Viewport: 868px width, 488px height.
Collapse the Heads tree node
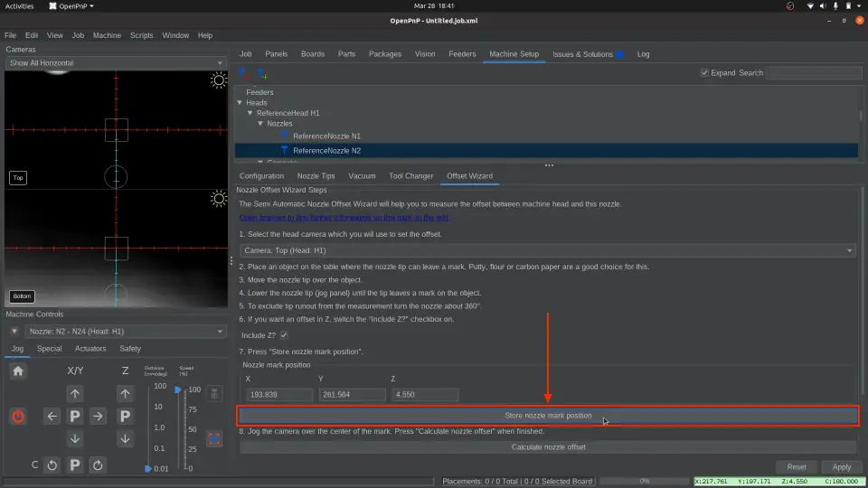[240, 103]
